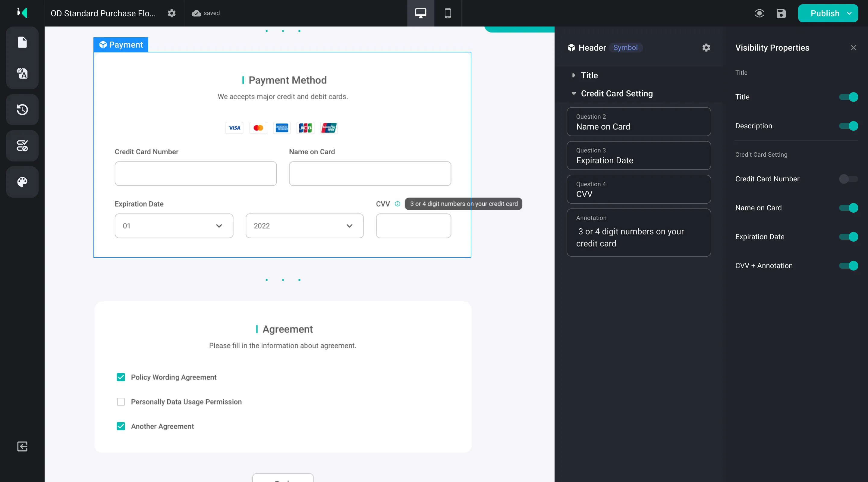868x482 pixels.
Task: Open the translation language icon in sidebar
Action: 22,73
